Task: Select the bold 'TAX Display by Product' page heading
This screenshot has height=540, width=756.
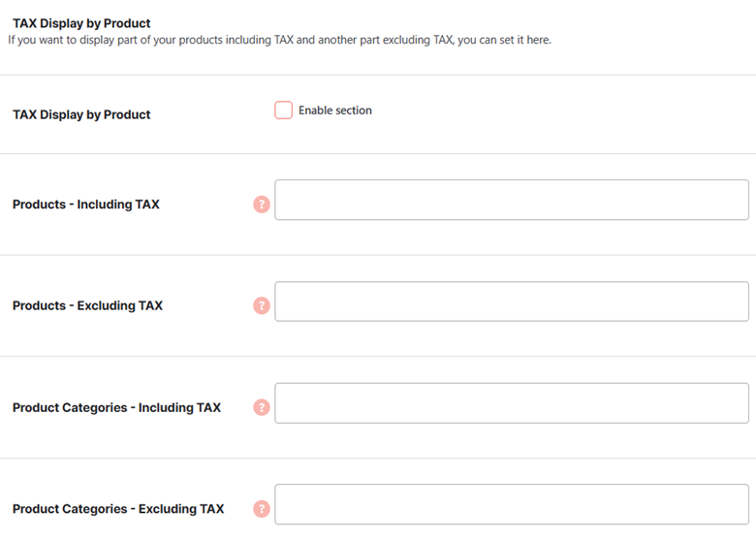Action: coord(81,23)
